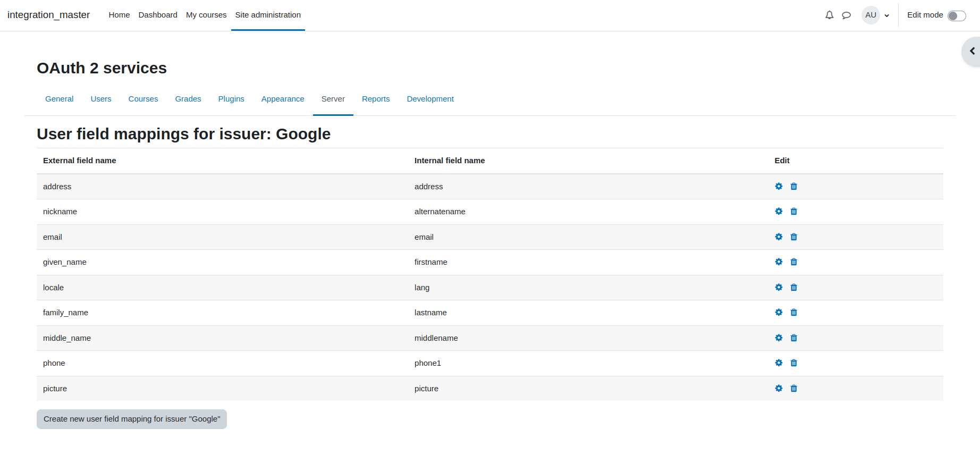Switch to the Appearance tab

[283, 99]
